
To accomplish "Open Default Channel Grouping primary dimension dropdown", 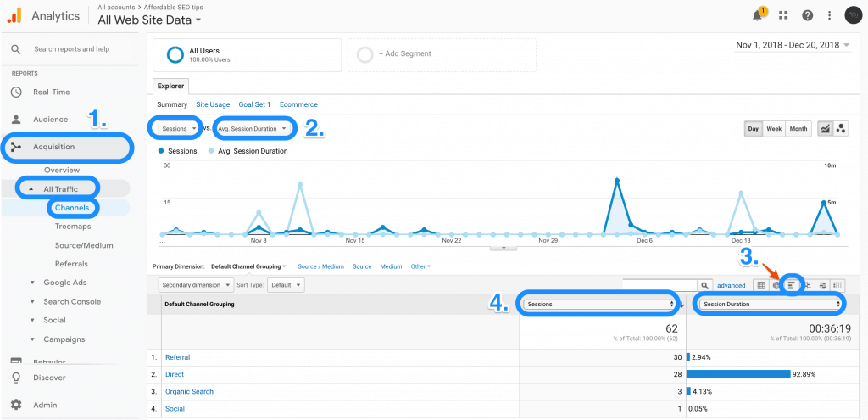I will [x=248, y=266].
